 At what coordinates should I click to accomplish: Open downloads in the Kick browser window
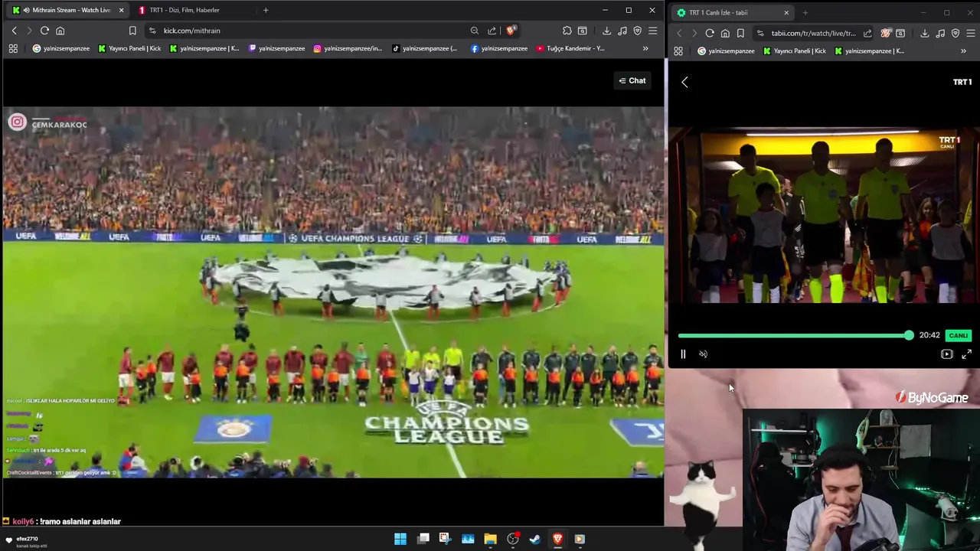click(606, 31)
